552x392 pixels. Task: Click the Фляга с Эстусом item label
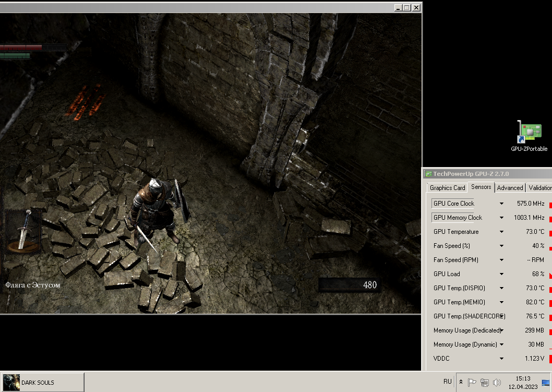point(33,285)
